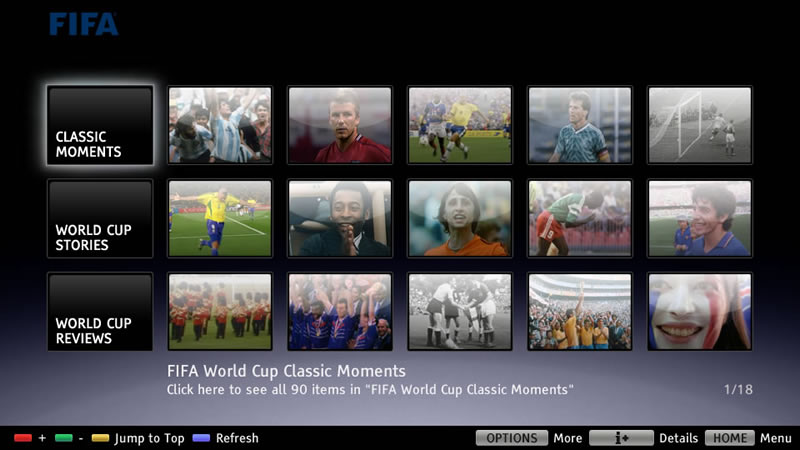
Task: Click the see all 90 items link
Action: (x=370, y=389)
